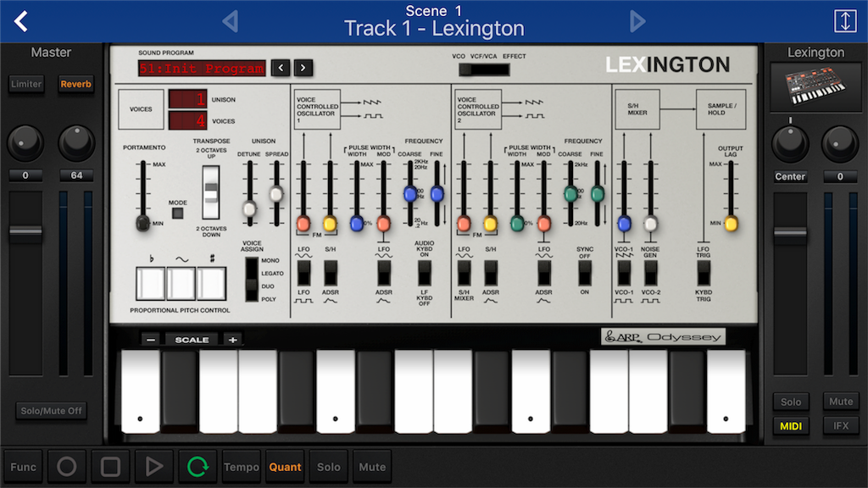Open the Func menu
Viewport: 868px width, 488px height.
[x=23, y=467]
